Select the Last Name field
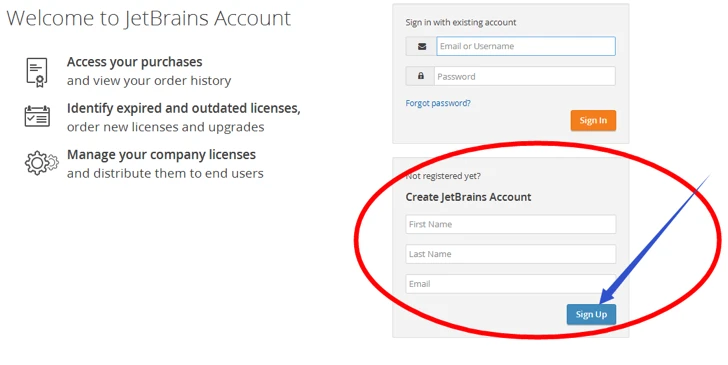Screen dimensions: 728x365 [511, 254]
